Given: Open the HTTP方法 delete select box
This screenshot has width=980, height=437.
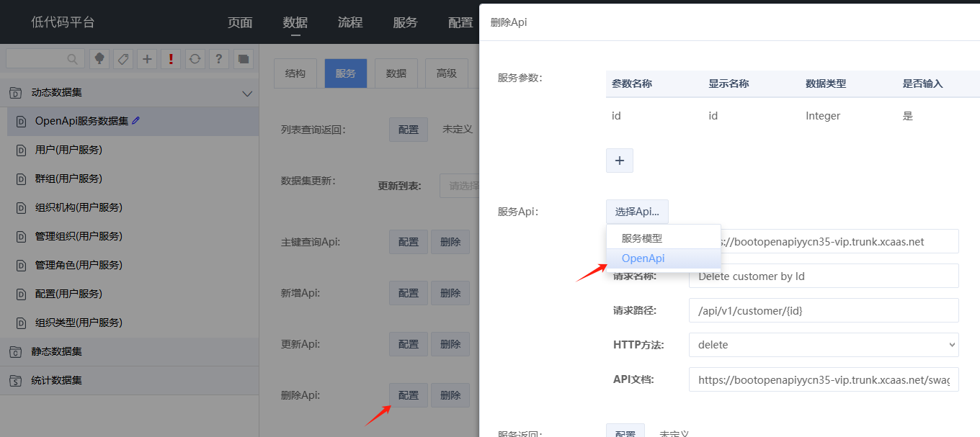Looking at the screenshot, I should click(x=824, y=345).
